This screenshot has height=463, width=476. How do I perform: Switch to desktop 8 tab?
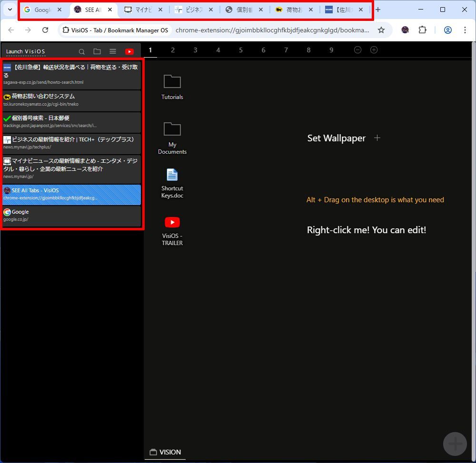pos(308,50)
